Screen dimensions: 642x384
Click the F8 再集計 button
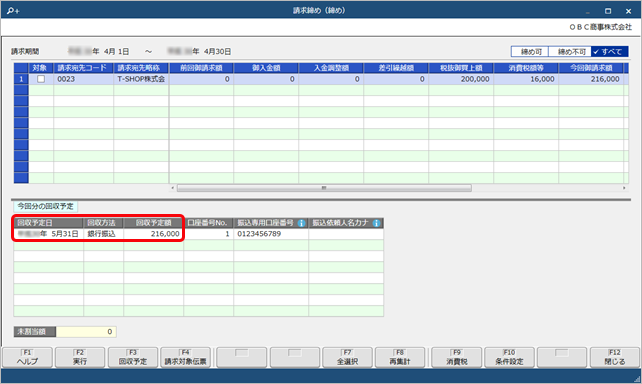coord(400,357)
